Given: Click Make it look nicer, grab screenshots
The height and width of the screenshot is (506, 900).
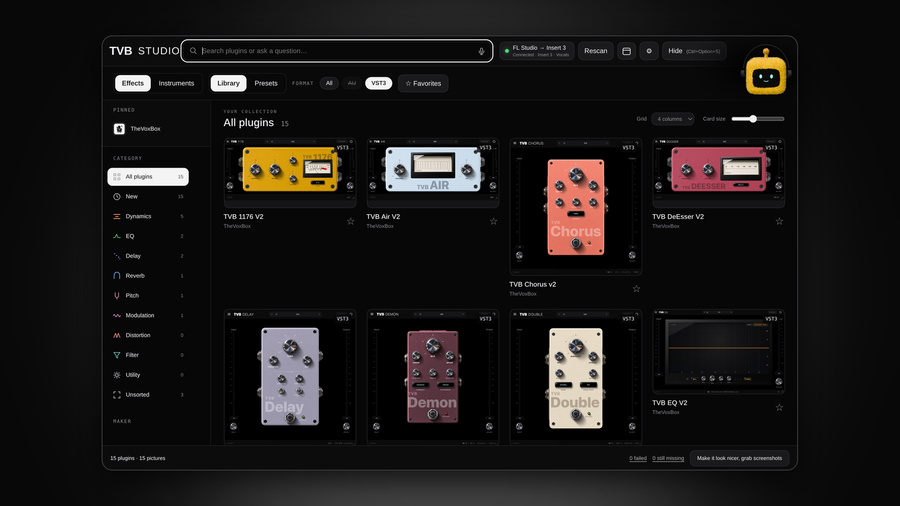Looking at the screenshot, I should 739,458.
